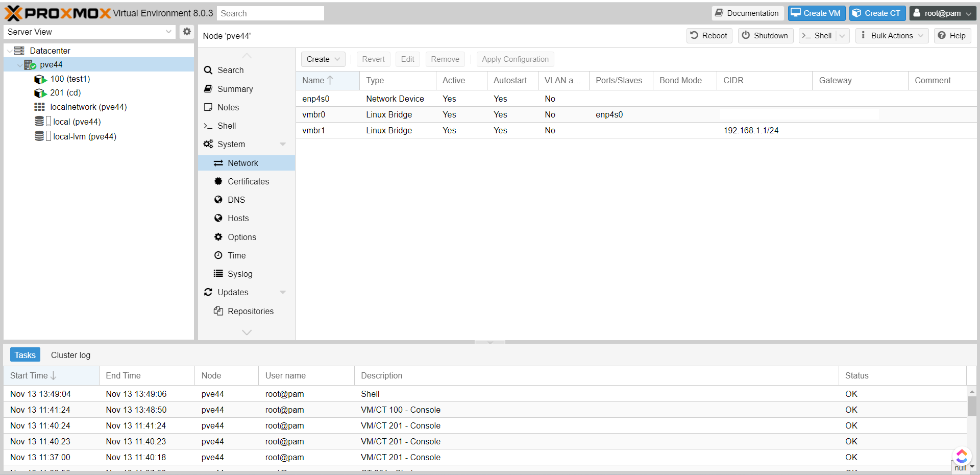Collapse the Datacenter tree node

point(9,50)
